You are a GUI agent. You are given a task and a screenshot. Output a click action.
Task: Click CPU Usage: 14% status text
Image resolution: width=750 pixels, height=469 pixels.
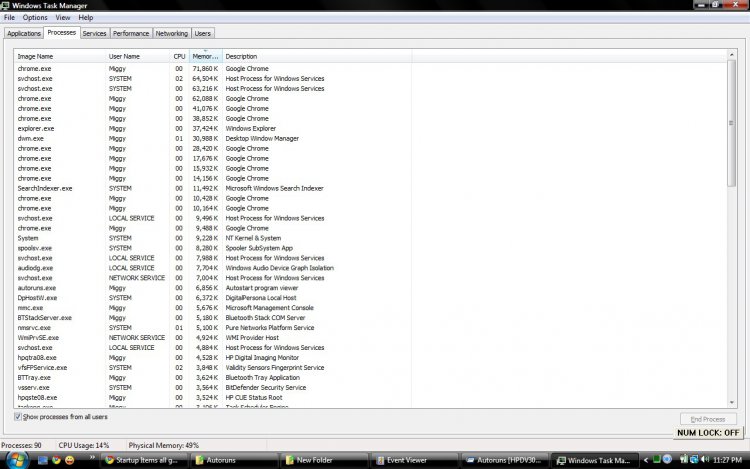[x=84, y=446]
